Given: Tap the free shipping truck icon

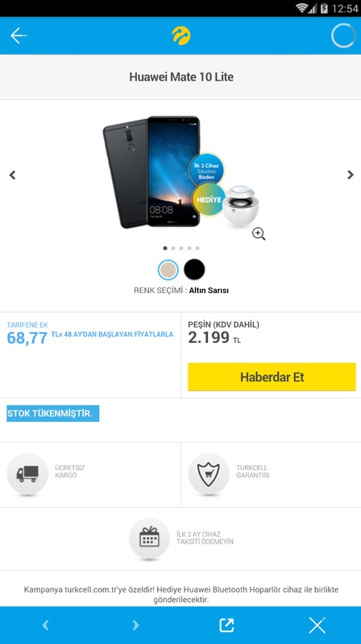Looking at the screenshot, I should coord(27,473).
